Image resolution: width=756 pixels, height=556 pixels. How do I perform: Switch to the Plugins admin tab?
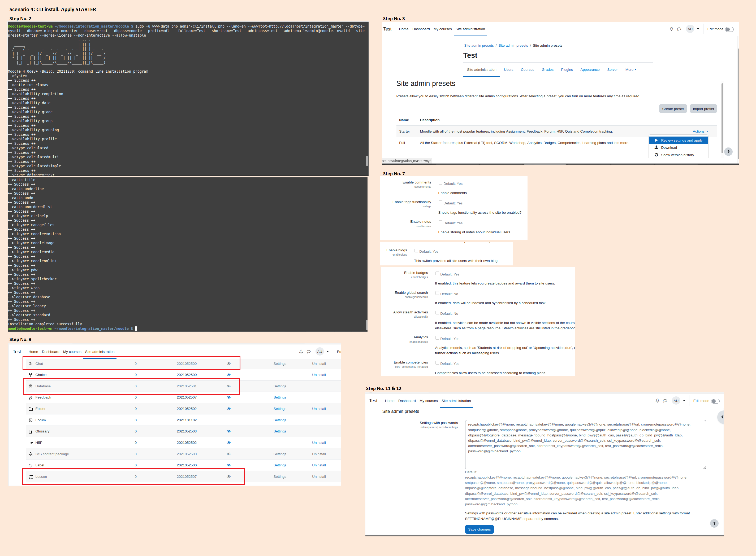click(567, 70)
